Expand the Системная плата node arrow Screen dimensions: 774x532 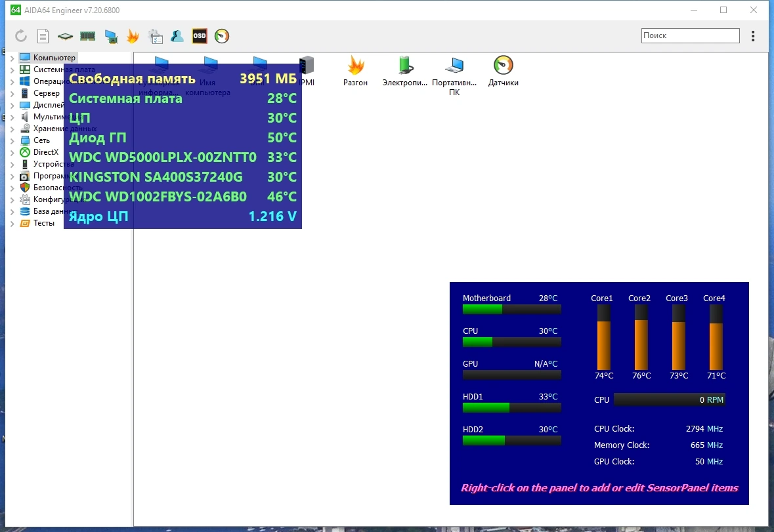[12, 70]
